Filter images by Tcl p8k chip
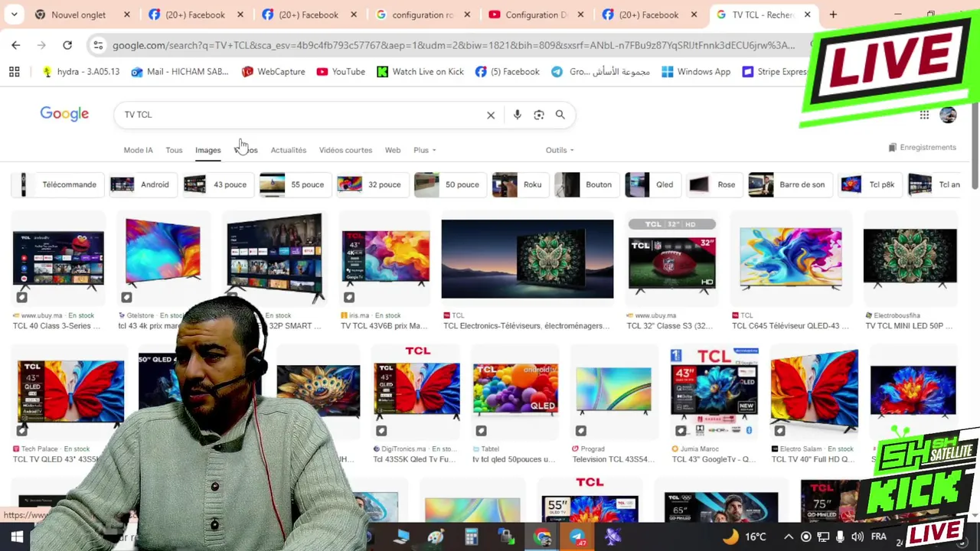The image size is (980, 551). (x=868, y=184)
